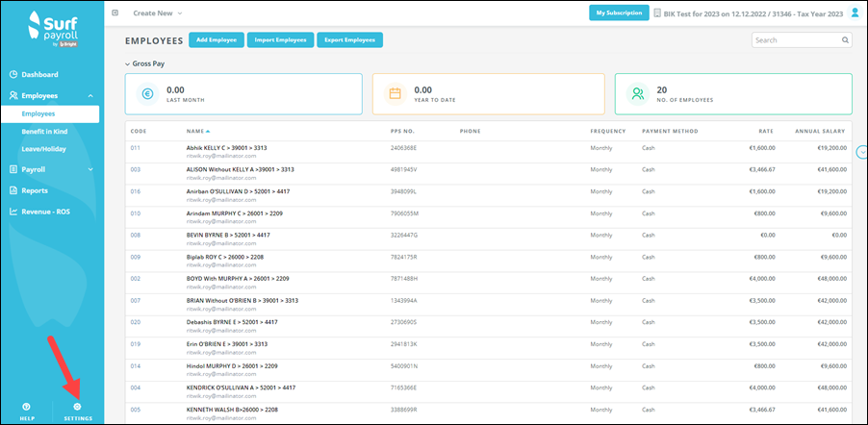
Task: Click the Code column header
Action: (x=139, y=132)
